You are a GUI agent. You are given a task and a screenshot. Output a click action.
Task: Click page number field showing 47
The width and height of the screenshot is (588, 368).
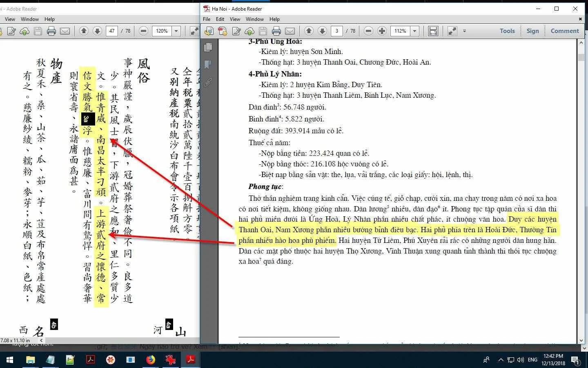[x=112, y=31]
